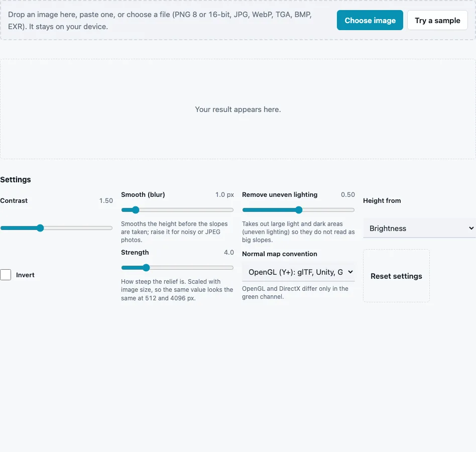Viewport: 476px width, 452px height.
Task: Click the Smooth (blur) label
Action: click(x=143, y=194)
